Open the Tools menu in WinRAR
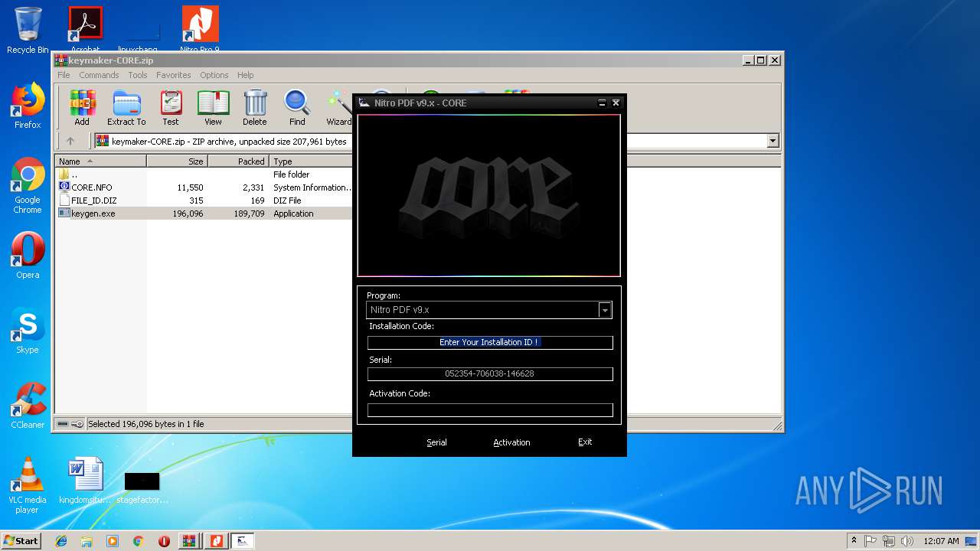The width and height of the screenshot is (980, 551). click(138, 75)
